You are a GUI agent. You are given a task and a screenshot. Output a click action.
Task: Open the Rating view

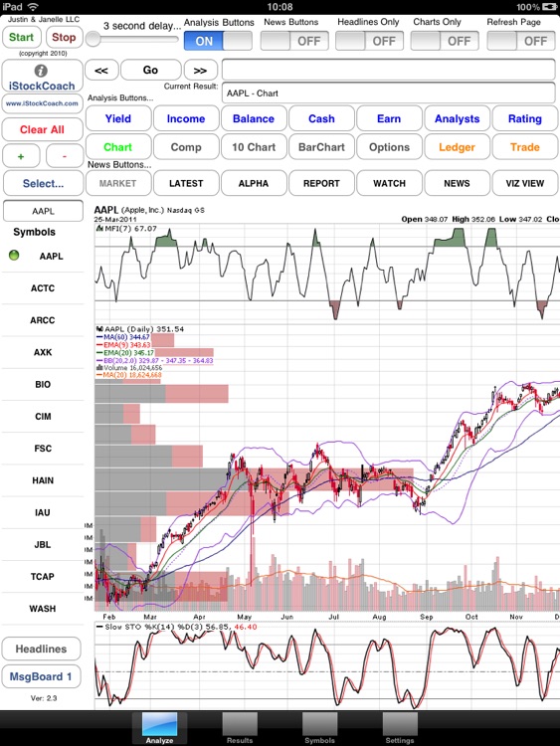pos(525,118)
